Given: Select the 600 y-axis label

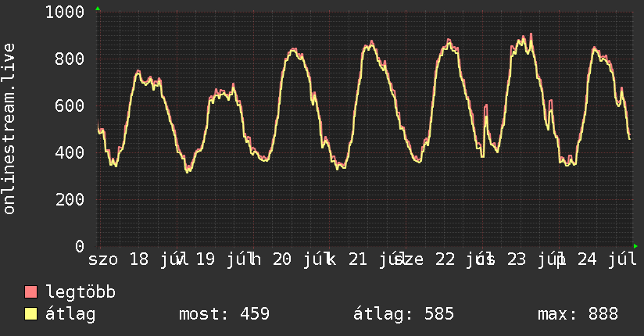Looking at the screenshot, I should coord(70,105).
